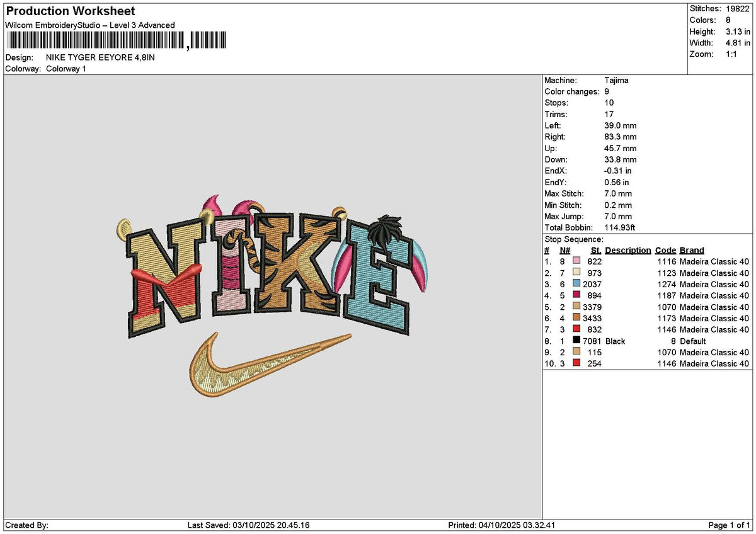Screen dimensions: 756x534
Task: Click the 'Description' column header
Action: tap(628, 250)
